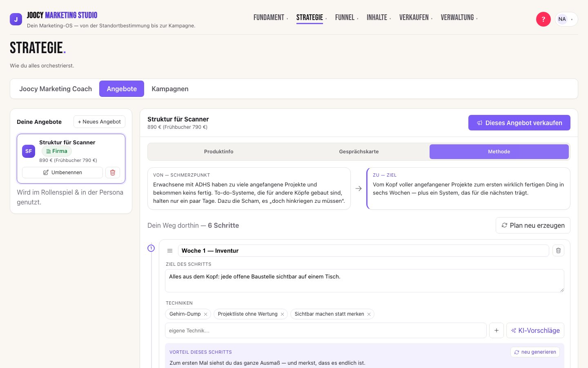
Task: Click the drag handle of Woche 1 step
Action: [x=170, y=251]
